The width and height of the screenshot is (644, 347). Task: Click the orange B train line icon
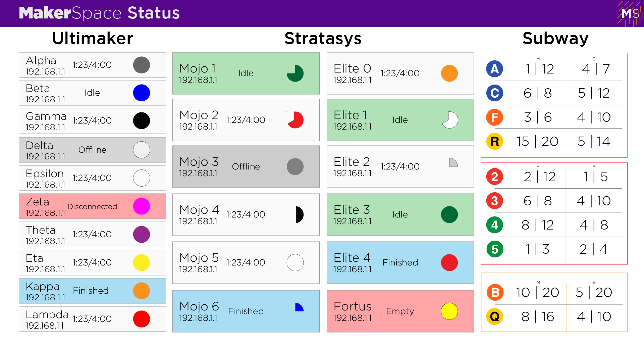(x=494, y=292)
